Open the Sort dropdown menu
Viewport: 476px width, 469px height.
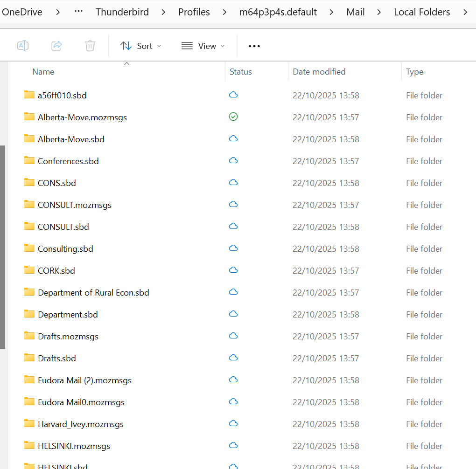(141, 46)
